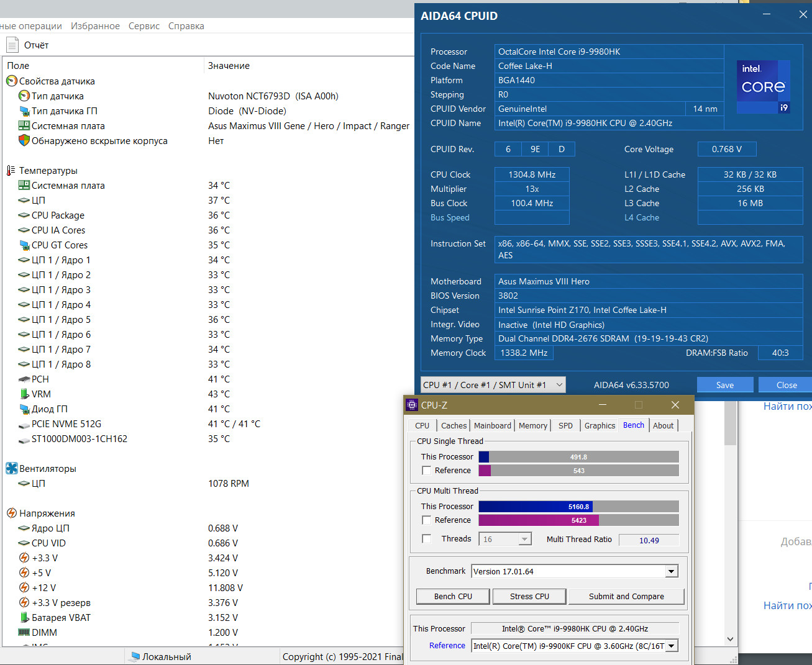Enable the Single Thread Reference checkbox
Image resolution: width=812 pixels, height=665 pixels.
pos(427,471)
